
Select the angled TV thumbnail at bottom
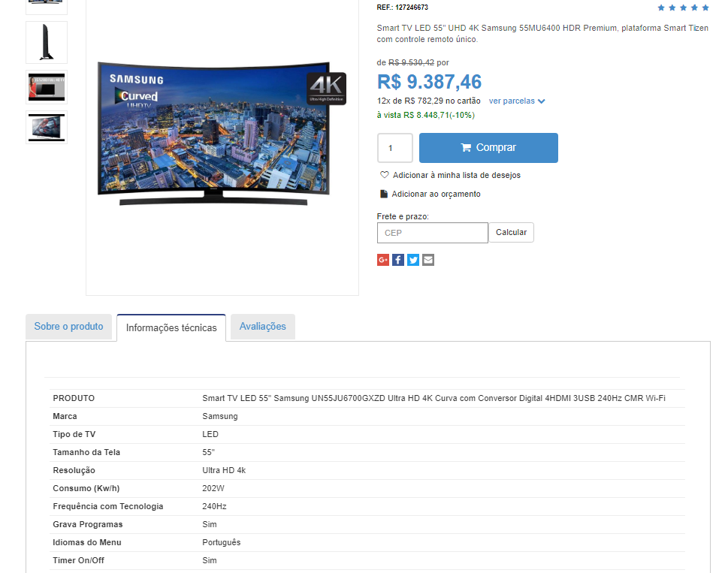click(x=47, y=127)
